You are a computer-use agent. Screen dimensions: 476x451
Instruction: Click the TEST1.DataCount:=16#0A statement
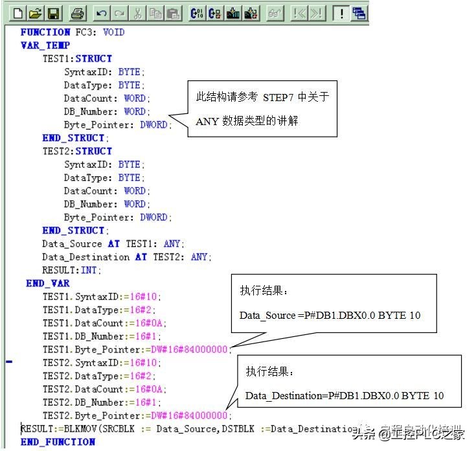104,323
